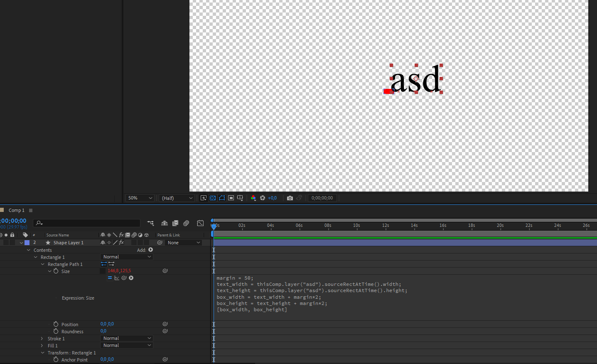The image size is (597, 364).
Task: Toggle the Size expression with the equals icon
Action: (x=110, y=278)
